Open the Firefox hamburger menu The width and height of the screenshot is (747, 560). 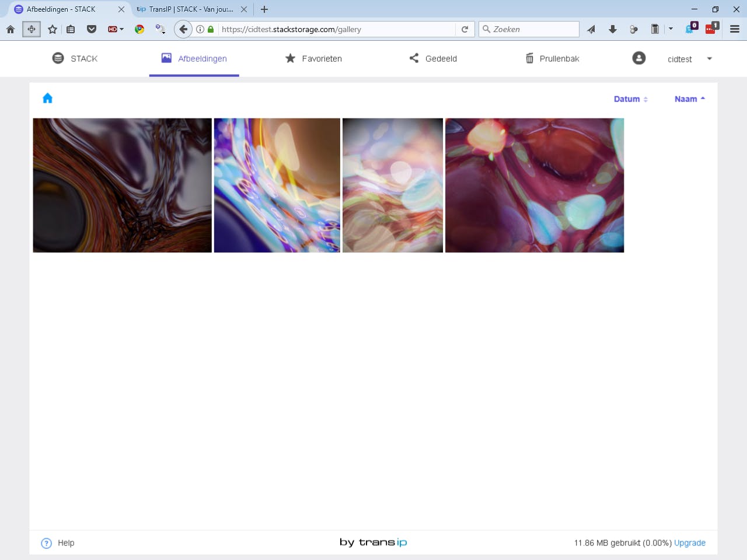point(735,29)
